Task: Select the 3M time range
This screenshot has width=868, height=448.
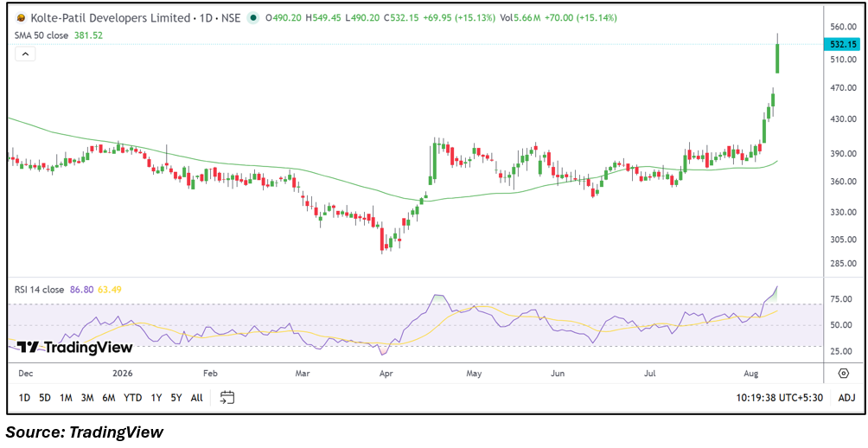Action: [x=87, y=398]
